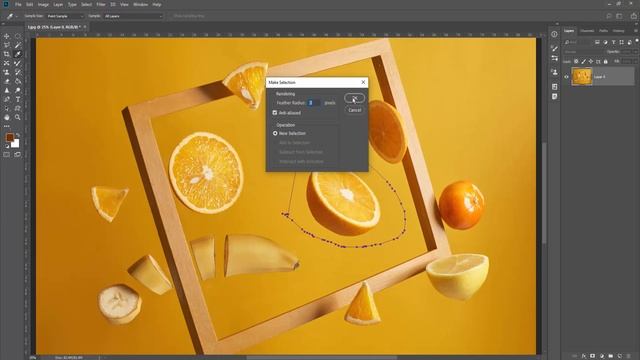Add a layer mask

[x=593, y=356]
